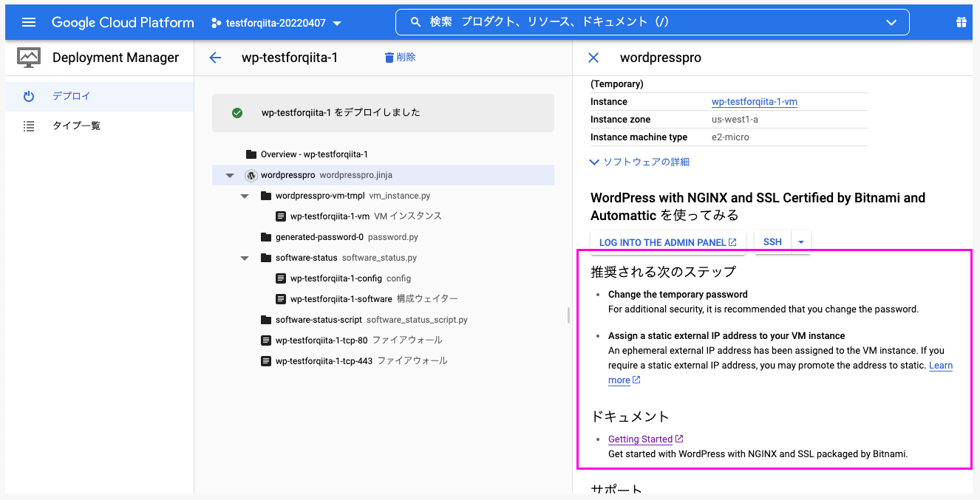This screenshot has height=500, width=980.
Task: Open the Learn more link
Action: coord(941,366)
